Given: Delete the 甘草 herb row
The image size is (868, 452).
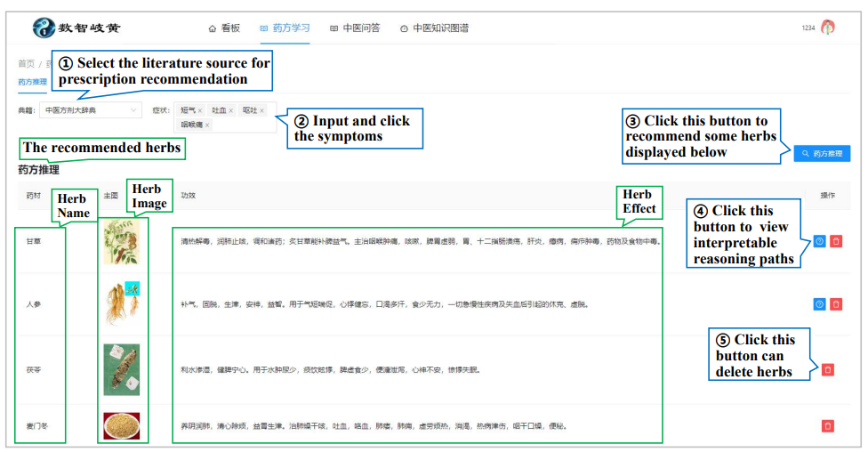Looking at the screenshot, I should 836,241.
